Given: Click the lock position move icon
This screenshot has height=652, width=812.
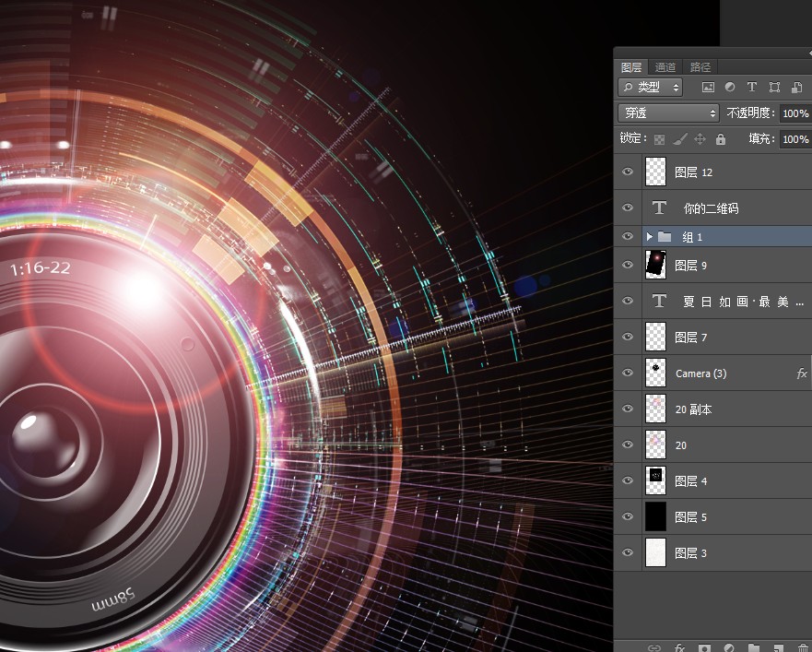Looking at the screenshot, I should (x=700, y=139).
